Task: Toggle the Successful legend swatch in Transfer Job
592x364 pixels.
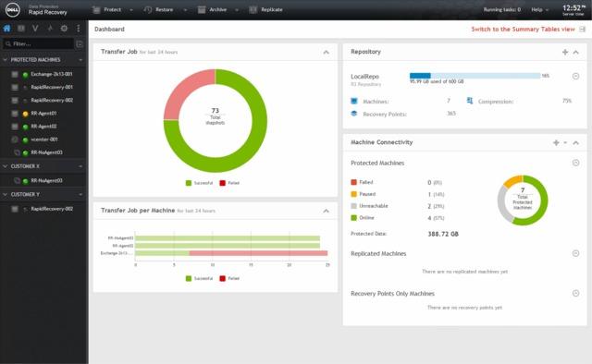Action: [x=189, y=183]
